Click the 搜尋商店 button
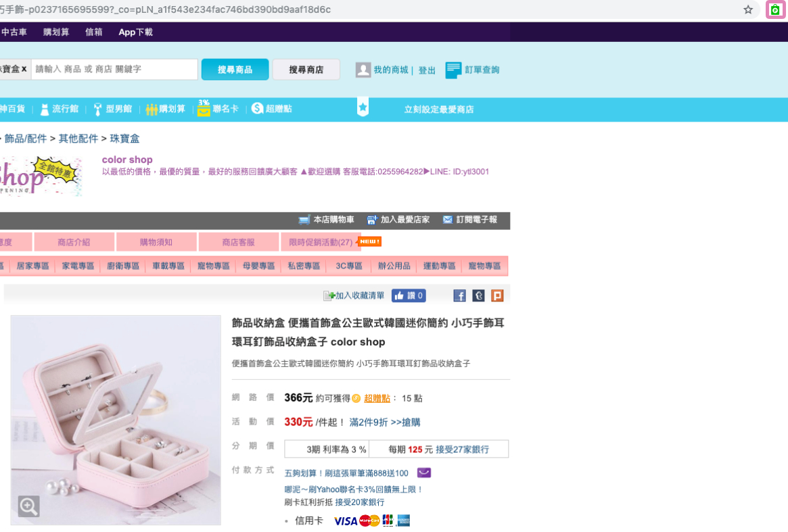Viewport: 788px width, 532px height. [306, 70]
